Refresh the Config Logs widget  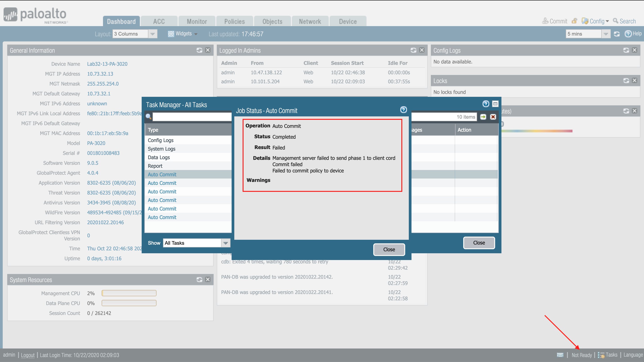point(626,50)
